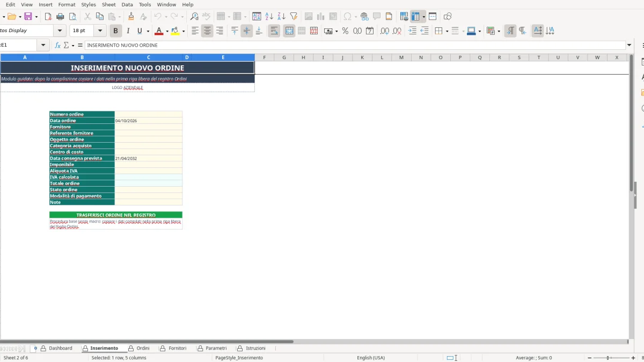Toggle AutoFilter funnel icon
Viewport: 644px width, 362px height.
pyautogui.click(x=294, y=17)
